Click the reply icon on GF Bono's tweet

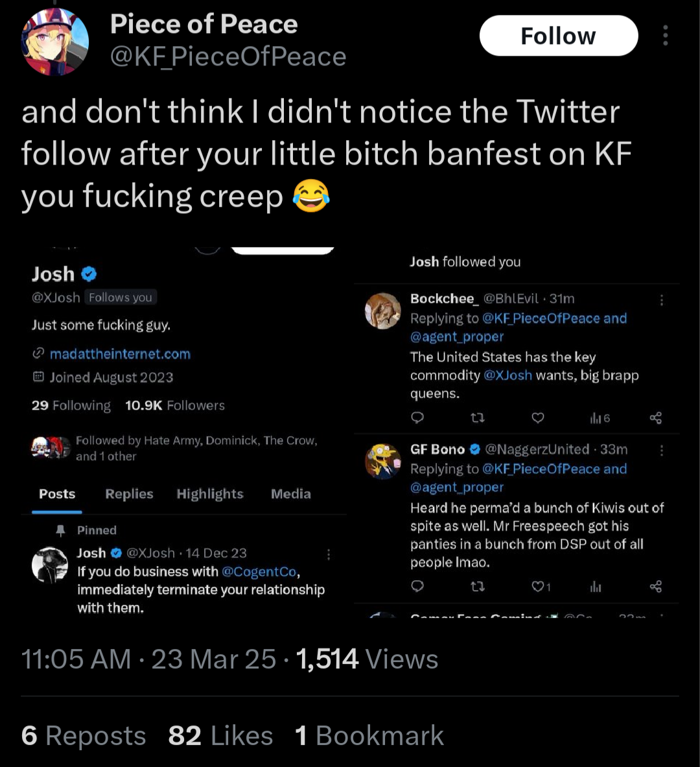click(x=417, y=586)
